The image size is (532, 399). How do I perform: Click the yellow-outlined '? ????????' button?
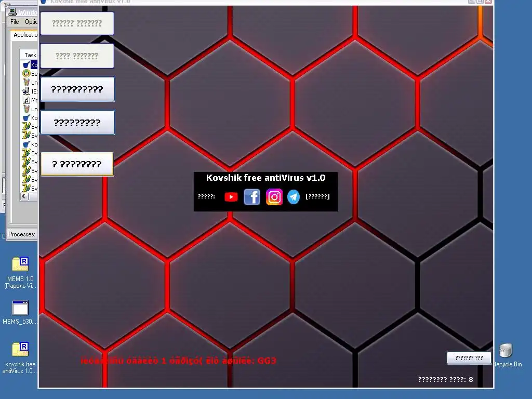(77, 164)
